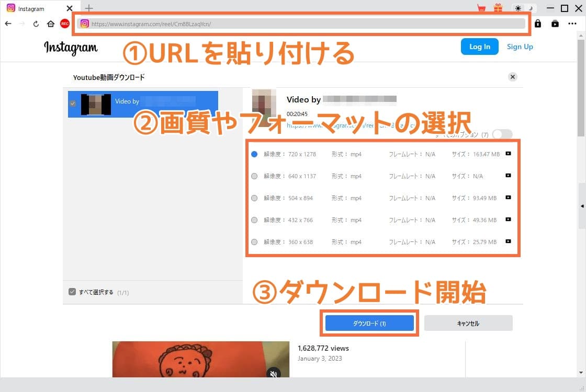Click video icon on 25.79 MB row
The width and height of the screenshot is (586, 392).
[508, 241]
